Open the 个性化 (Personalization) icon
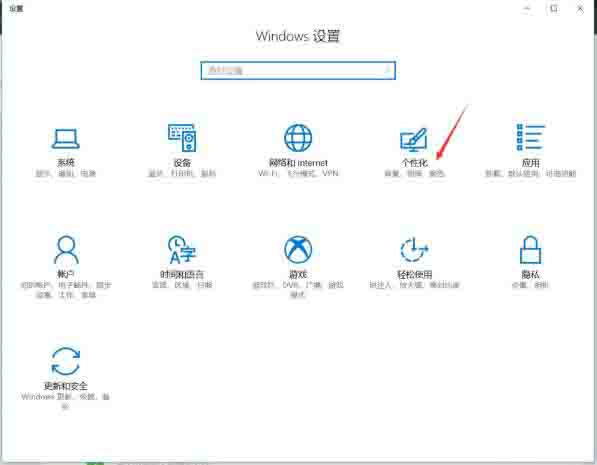This screenshot has height=465, width=597. pos(414,139)
